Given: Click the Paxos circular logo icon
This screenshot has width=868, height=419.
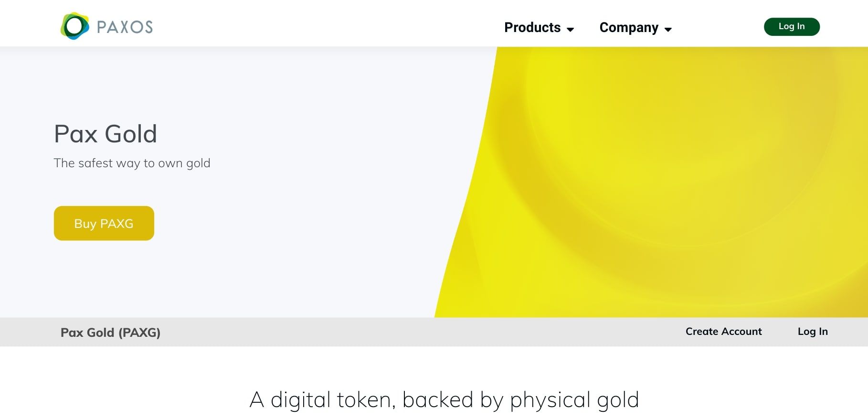Looking at the screenshot, I should click(74, 26).
